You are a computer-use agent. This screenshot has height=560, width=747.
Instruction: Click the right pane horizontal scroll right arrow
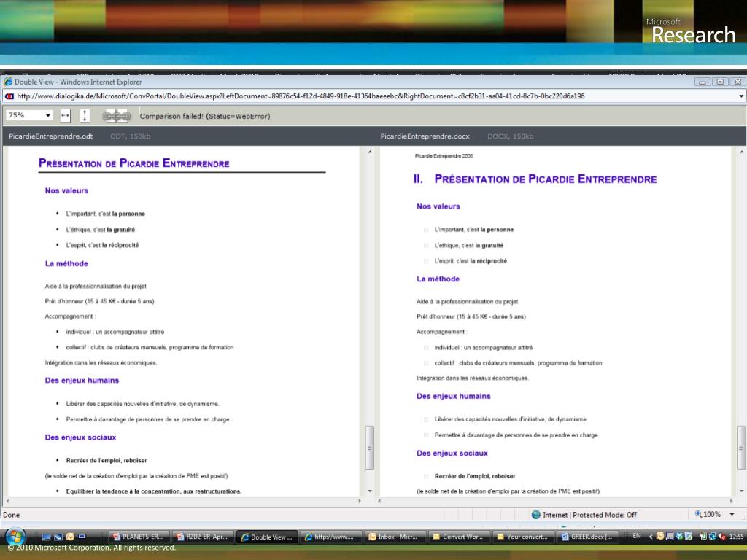point(731,501)
